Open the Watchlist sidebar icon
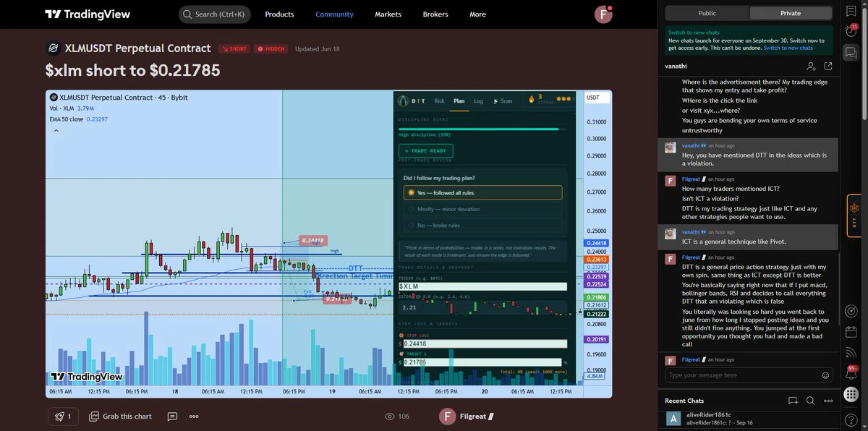 [851, 10]
